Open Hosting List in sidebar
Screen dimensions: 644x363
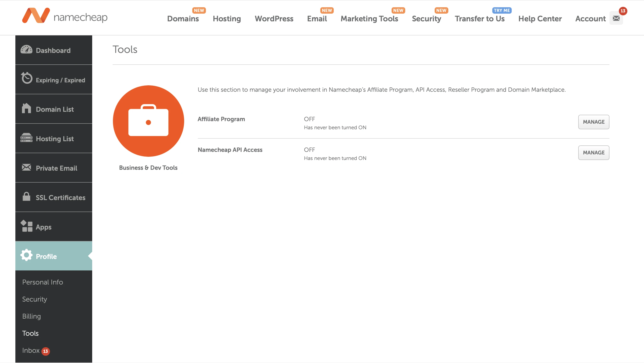pyautogui.click(x=54, y=138)
